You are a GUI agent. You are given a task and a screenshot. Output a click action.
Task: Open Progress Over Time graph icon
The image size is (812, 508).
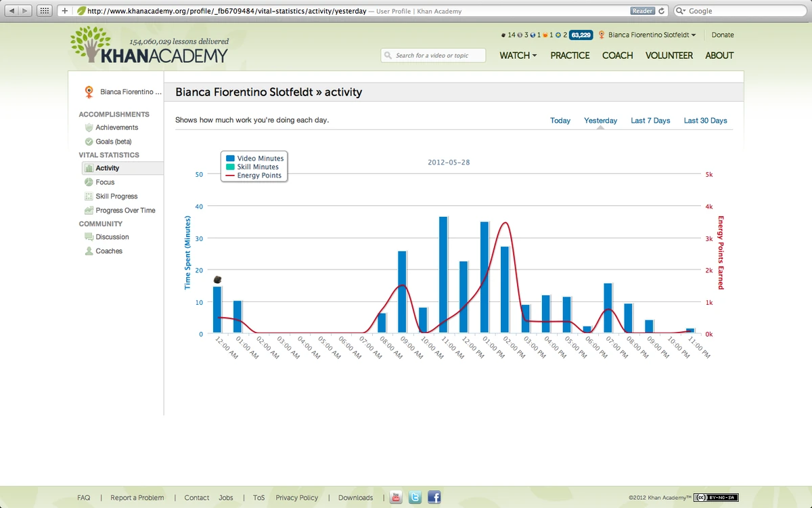pyautogui.click(x=89, y=210)
